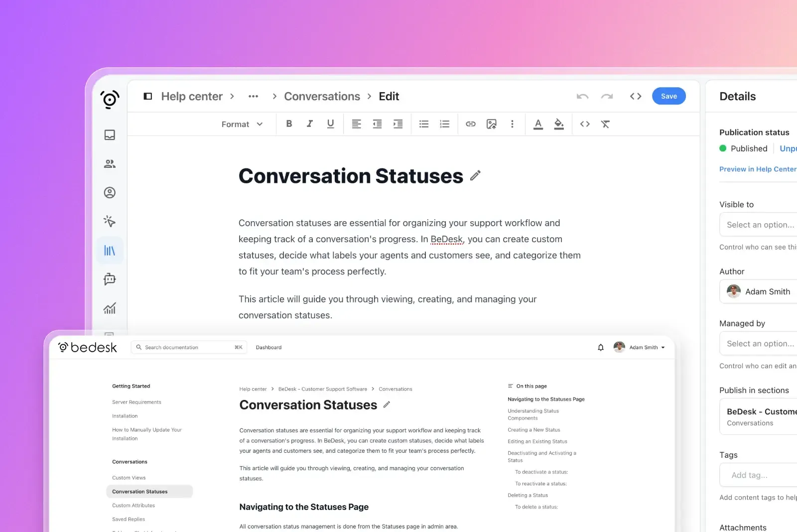
Task: Open Preview in Help Center link
Action: [758, 169]
